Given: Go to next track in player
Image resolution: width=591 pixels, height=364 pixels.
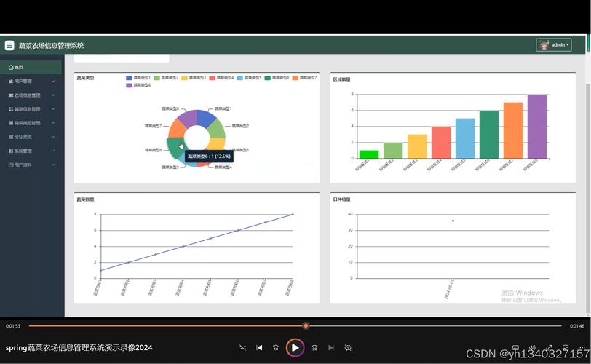Looking at the screenshot, I should [x=331, y=348].
